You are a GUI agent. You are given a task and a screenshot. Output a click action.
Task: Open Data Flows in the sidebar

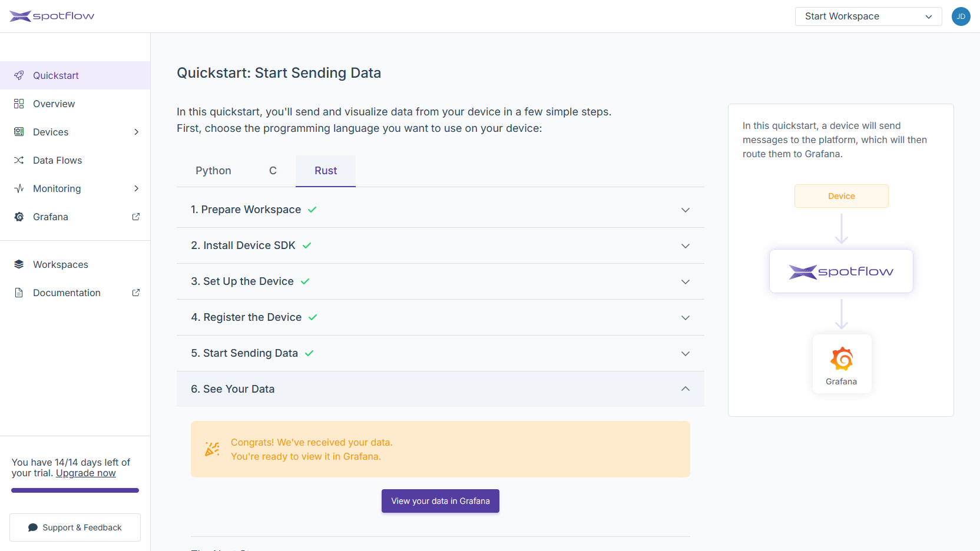[x=75, y=160]
